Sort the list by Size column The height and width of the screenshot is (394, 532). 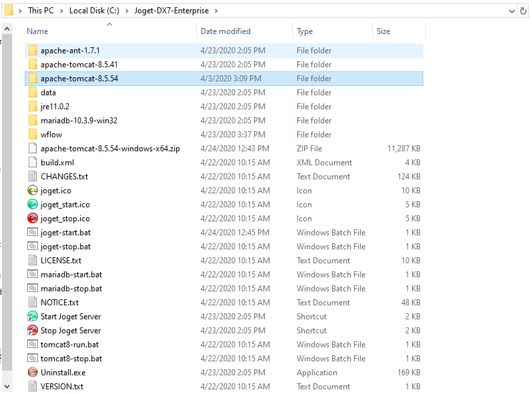click(383, 31)
